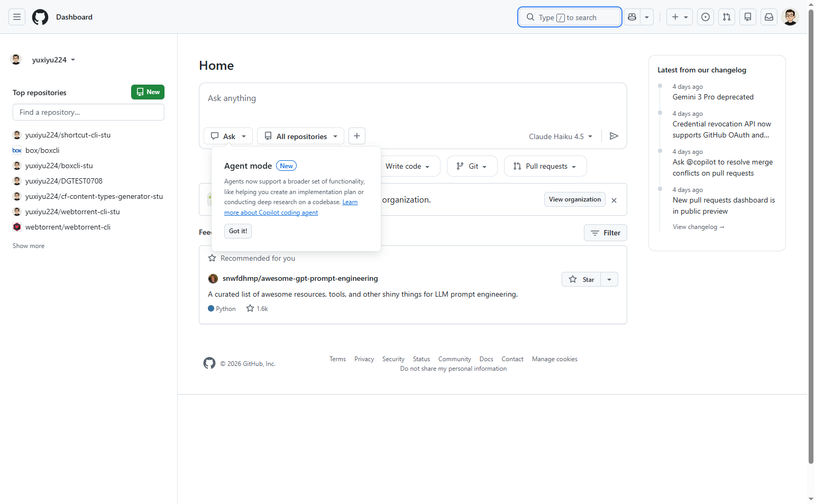Click the View organization button

[x=575, y=199]
